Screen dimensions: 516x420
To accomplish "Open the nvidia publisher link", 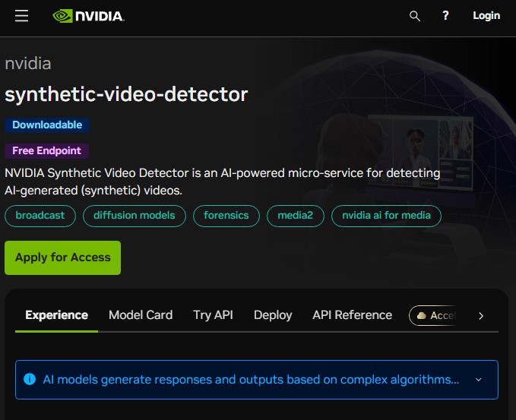I will click(x=28, y=63).
